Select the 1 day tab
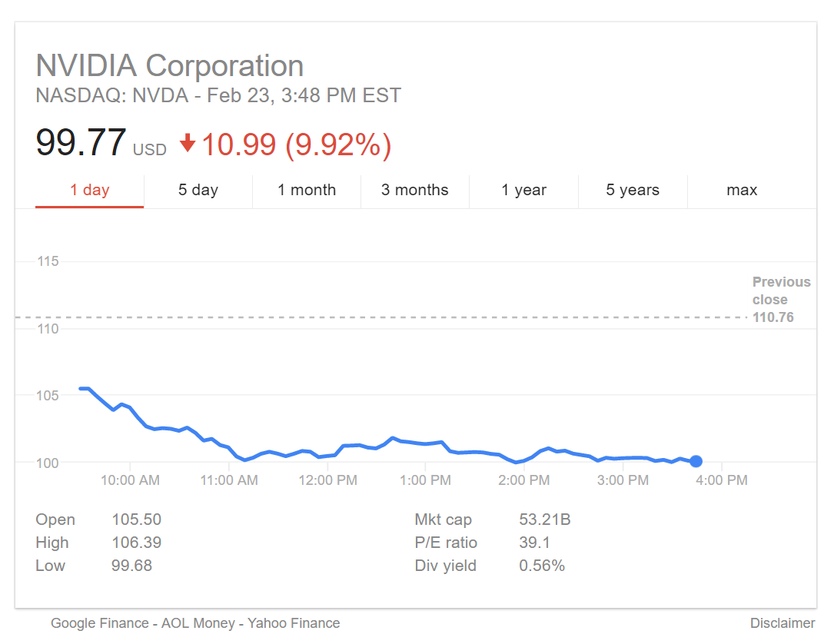 89,190
